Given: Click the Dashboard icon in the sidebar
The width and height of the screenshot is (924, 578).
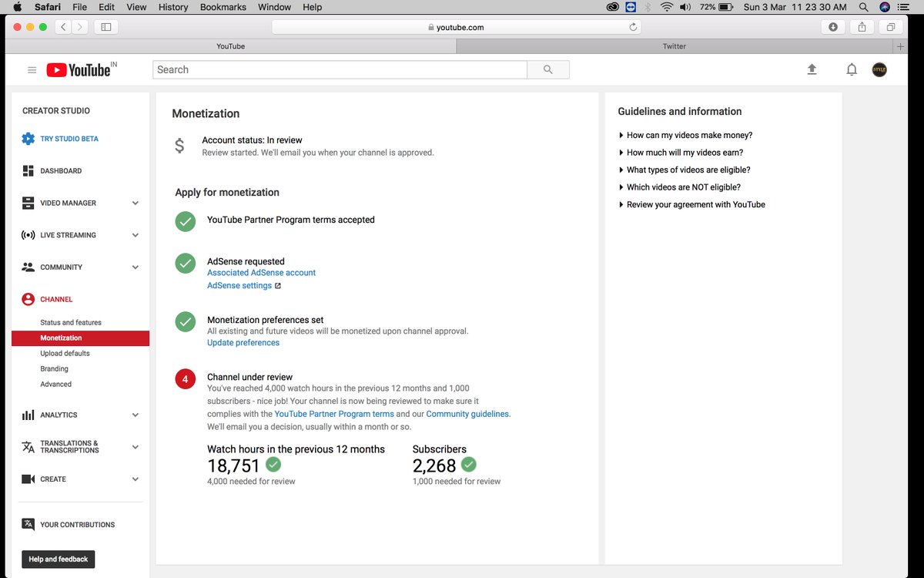Looking at the screenshot, I should 28,171.
